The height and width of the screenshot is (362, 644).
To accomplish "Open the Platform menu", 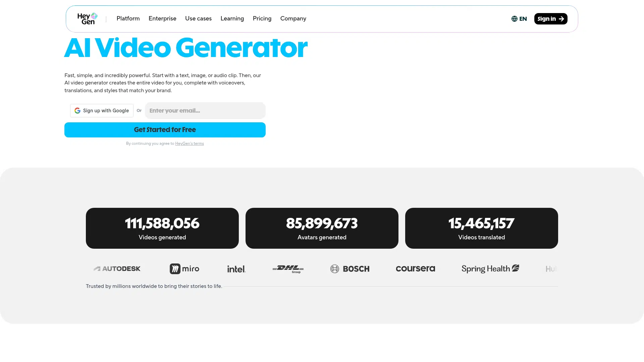I will 128,18.
